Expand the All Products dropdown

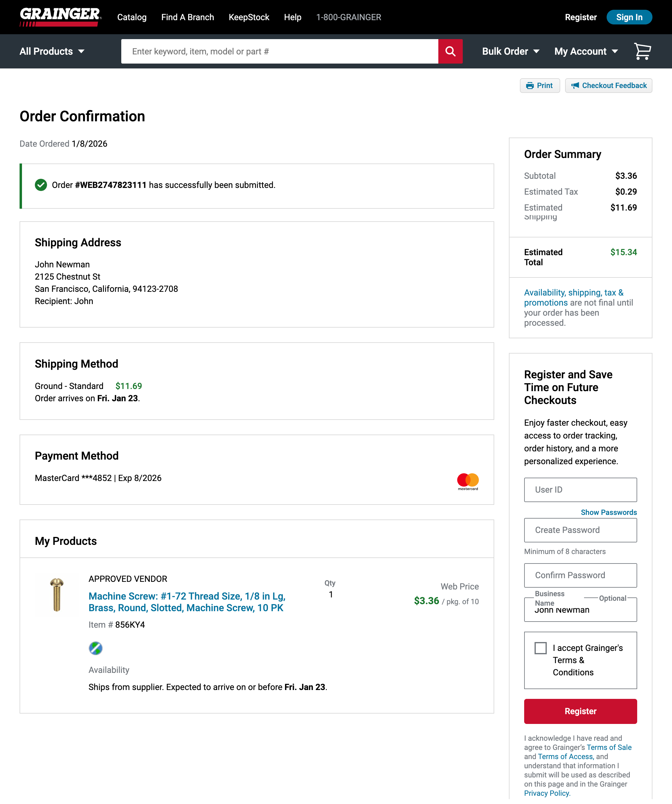52,51
